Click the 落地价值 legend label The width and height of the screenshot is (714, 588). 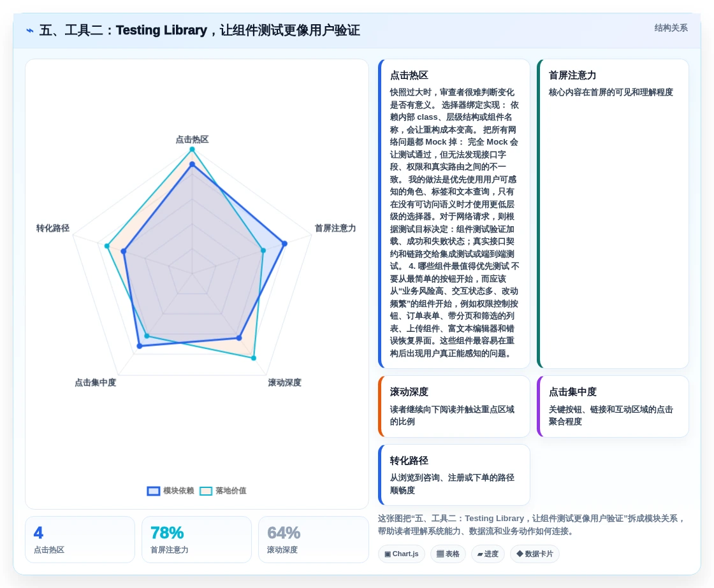pyautogui.click(x=231, y=491)
